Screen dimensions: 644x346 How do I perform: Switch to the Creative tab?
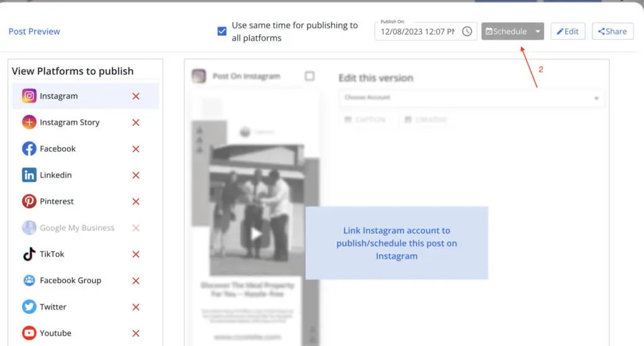[426, 120]
